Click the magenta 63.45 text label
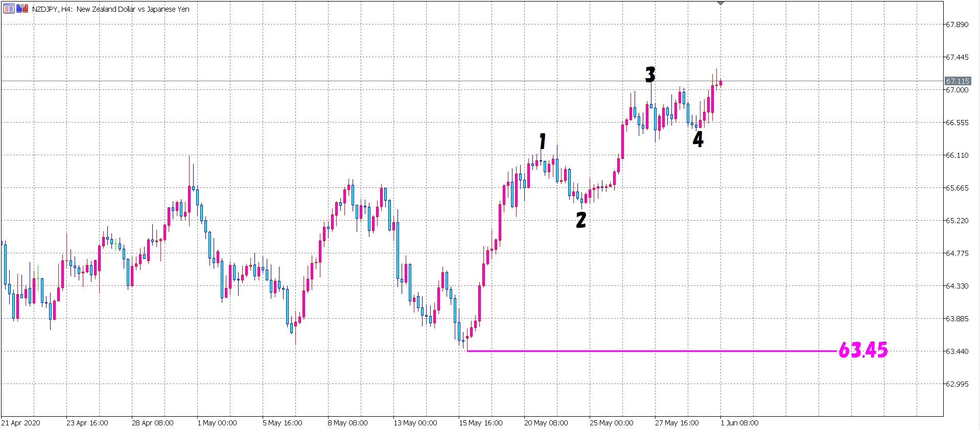This screenshot has height=430, width=980. tap(863, 350)
